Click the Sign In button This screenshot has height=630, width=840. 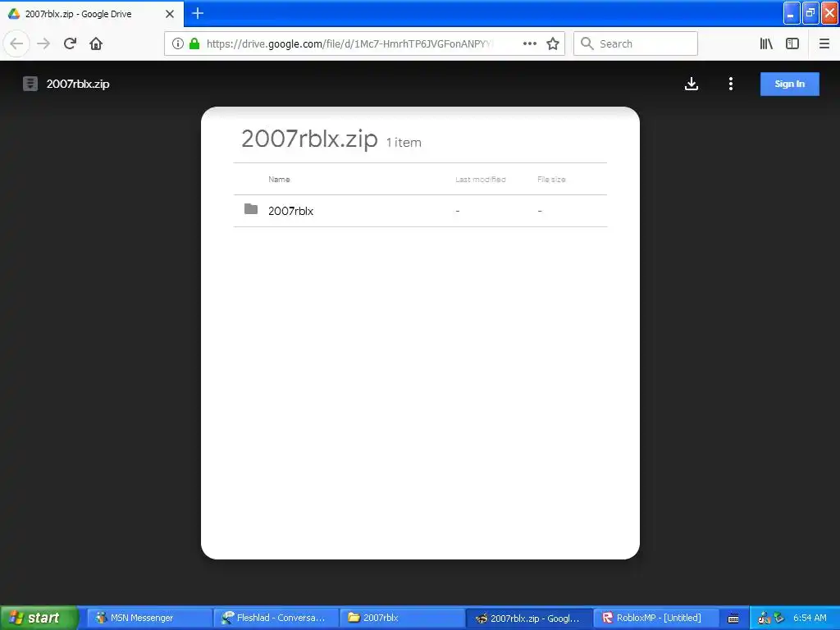790,84
